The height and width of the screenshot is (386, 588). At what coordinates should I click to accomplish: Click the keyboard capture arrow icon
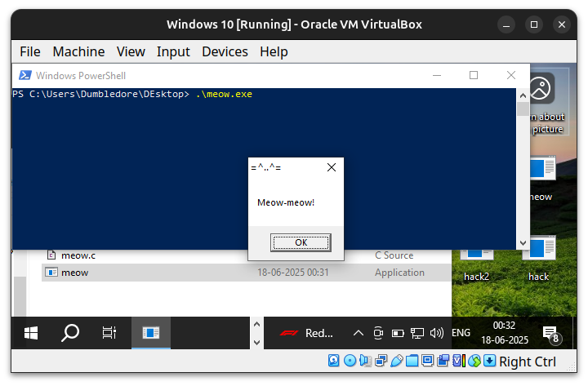point(489,361)
